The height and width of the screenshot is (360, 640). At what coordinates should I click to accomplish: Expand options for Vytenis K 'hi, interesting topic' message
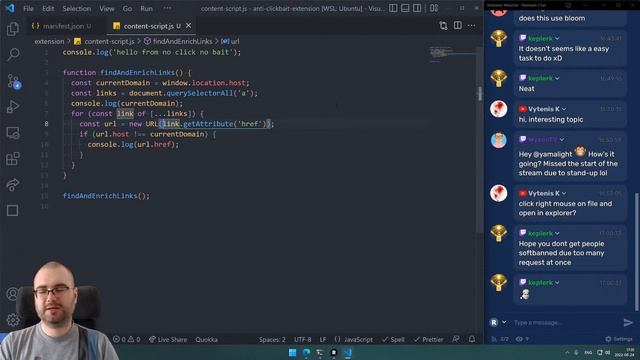pos(564,109)
